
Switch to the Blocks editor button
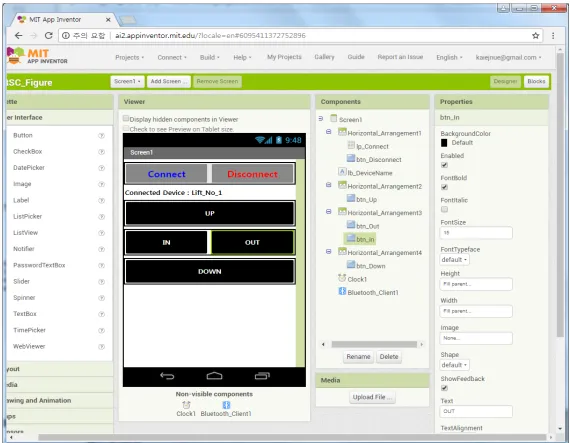point(536,81)
